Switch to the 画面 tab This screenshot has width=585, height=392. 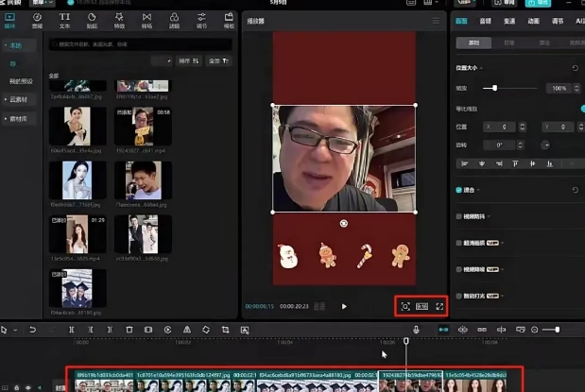461,22
